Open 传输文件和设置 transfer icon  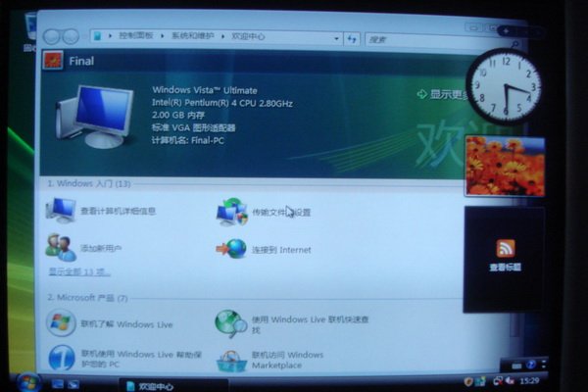(232, 212)
